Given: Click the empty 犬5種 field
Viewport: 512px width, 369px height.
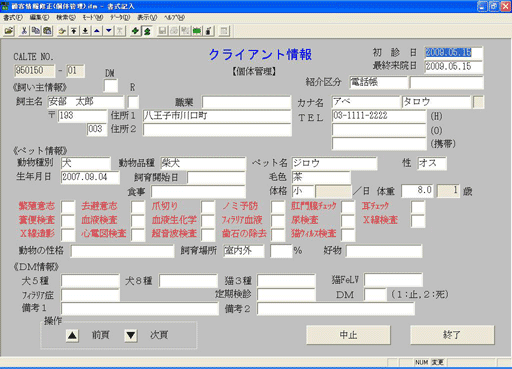Looking at the screenshot, I should pos(90,281).
